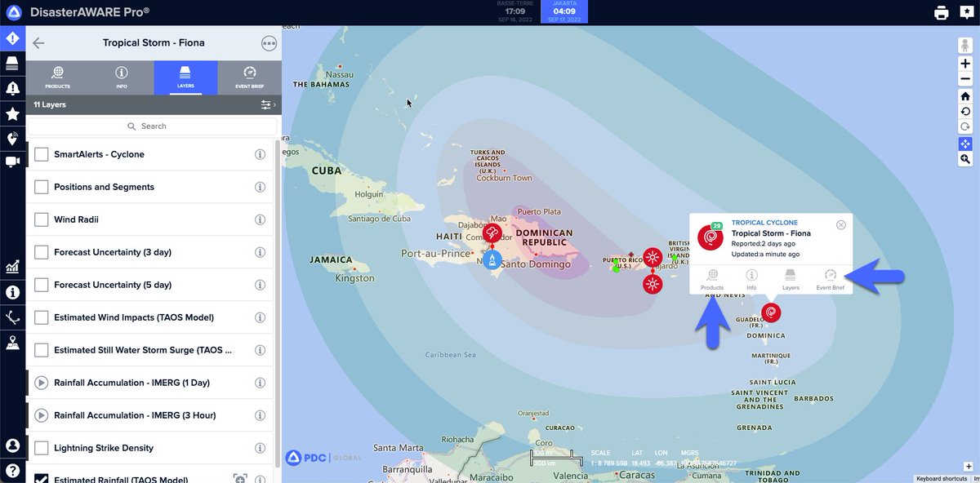Play Rainfall Accumulation - IMERG (3 Hour) layer
The width and height of the screenshot is (980, 483).
pos(41,415)
